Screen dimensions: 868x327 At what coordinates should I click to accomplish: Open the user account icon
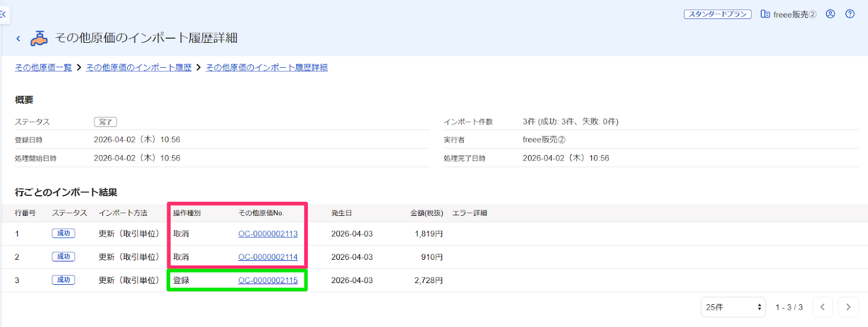pos(830,14)
